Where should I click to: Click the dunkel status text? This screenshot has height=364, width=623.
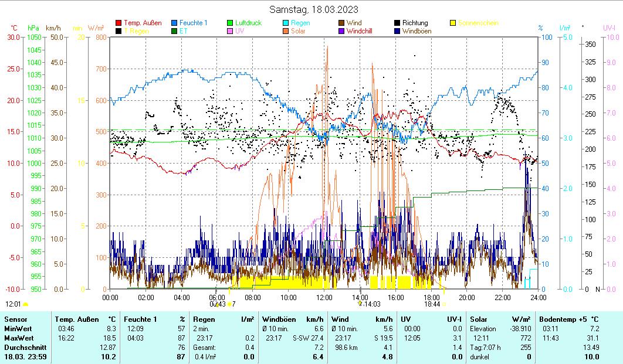479,357
